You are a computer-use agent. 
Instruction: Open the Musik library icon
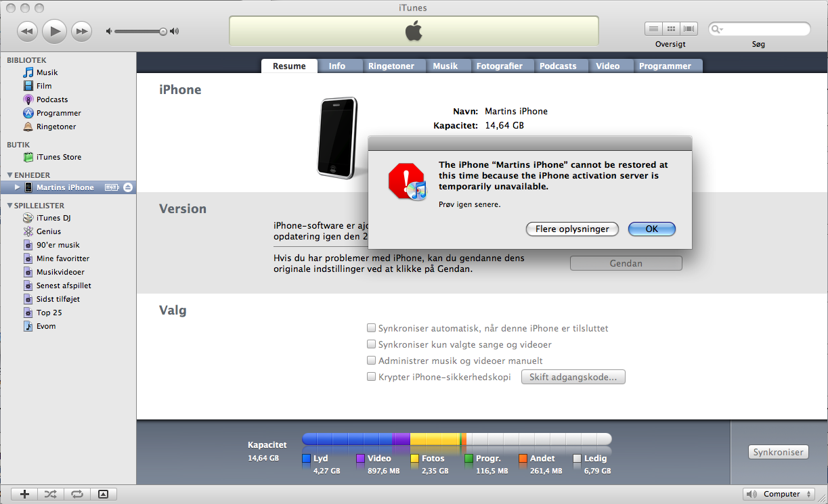[28, 72]
